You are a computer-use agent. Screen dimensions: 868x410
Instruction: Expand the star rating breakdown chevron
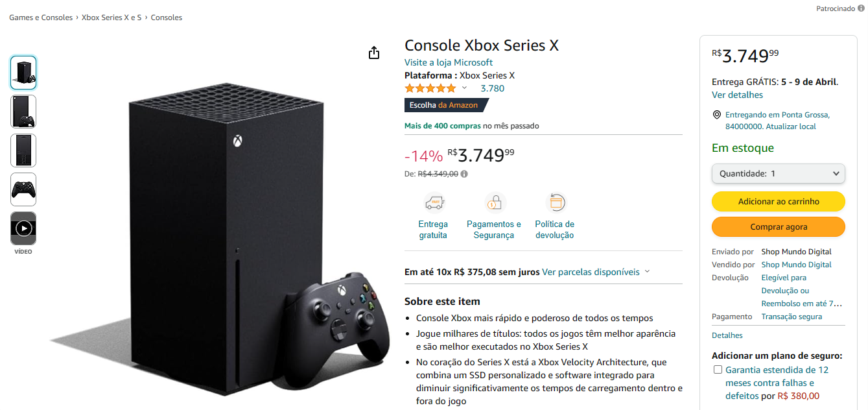click(464, 88)
